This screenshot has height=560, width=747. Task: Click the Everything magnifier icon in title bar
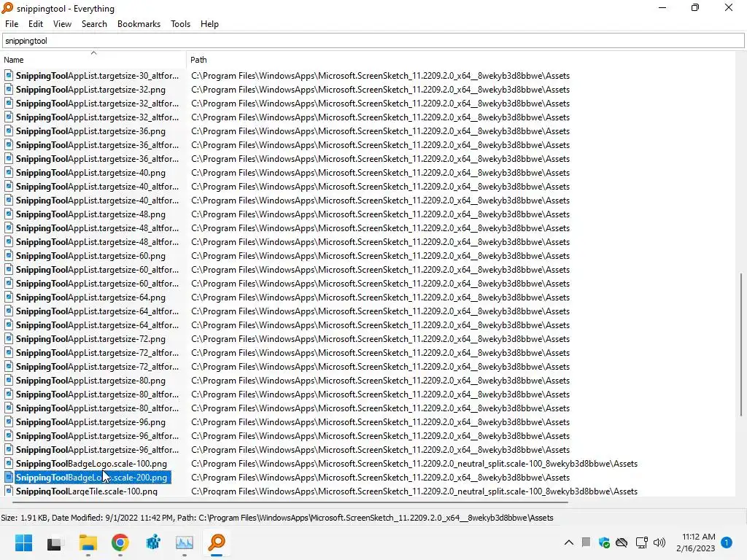[7, 8]
